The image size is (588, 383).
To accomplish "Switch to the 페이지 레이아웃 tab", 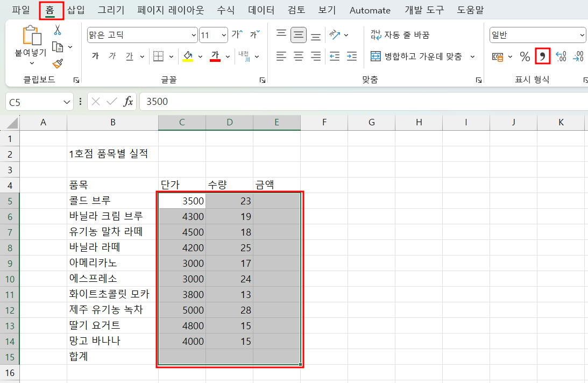I will pos(171,10).
